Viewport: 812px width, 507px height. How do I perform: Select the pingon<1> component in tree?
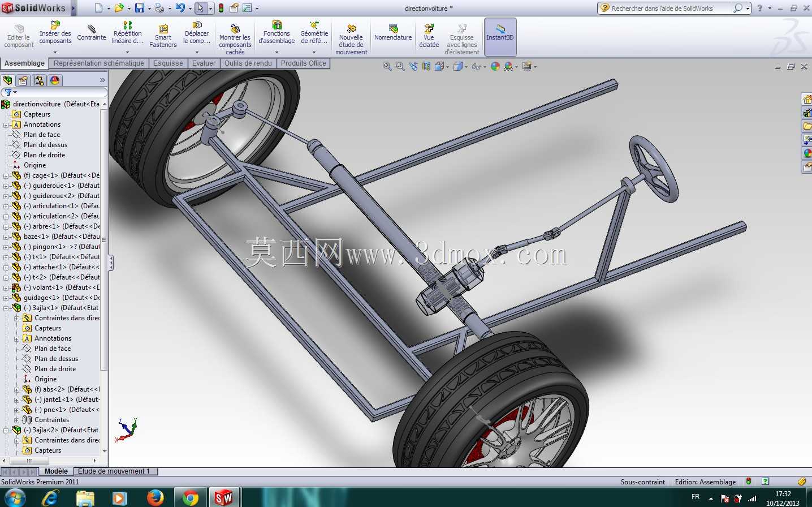point(55,247)
